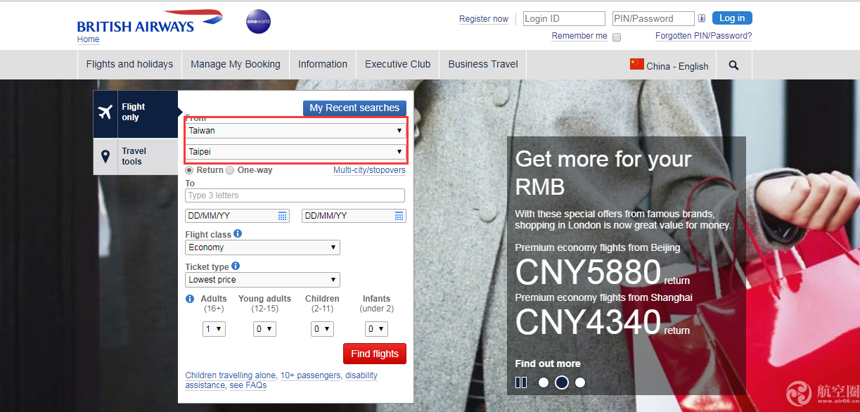Open the Children count dropdown
Image resolution: width=860 pixels, height=412 pixels.
[x=322, y=329]
